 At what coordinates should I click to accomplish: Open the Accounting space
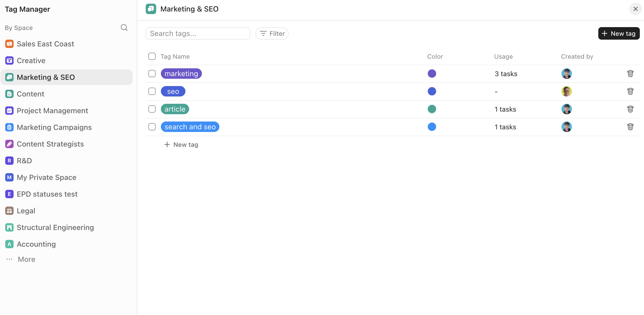(x=67, y=244)
